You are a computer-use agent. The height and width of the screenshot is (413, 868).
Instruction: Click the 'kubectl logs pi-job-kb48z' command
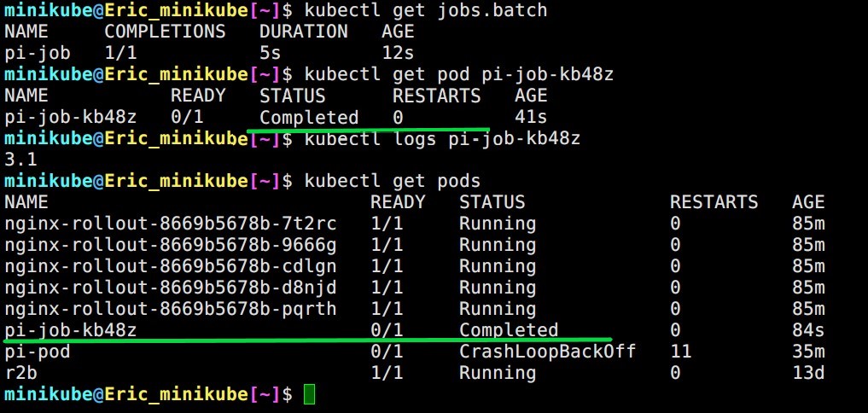click(x=442, y=139)
